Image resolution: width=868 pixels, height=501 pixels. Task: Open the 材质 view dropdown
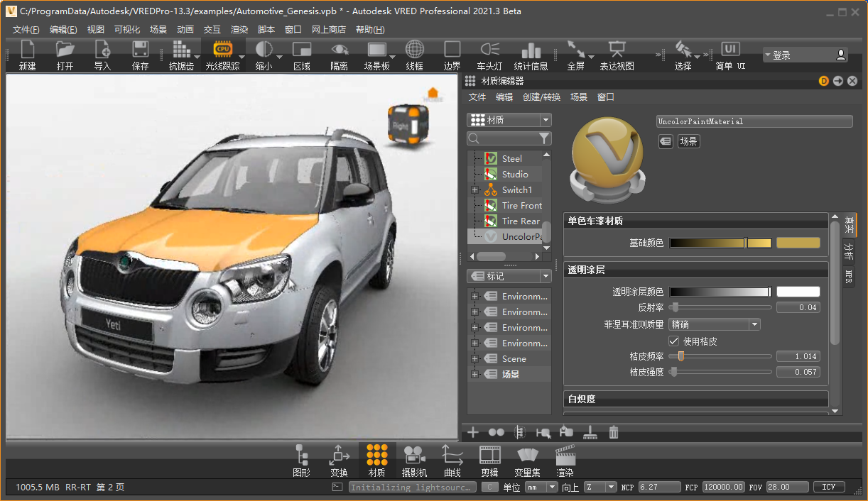(509, 120)
